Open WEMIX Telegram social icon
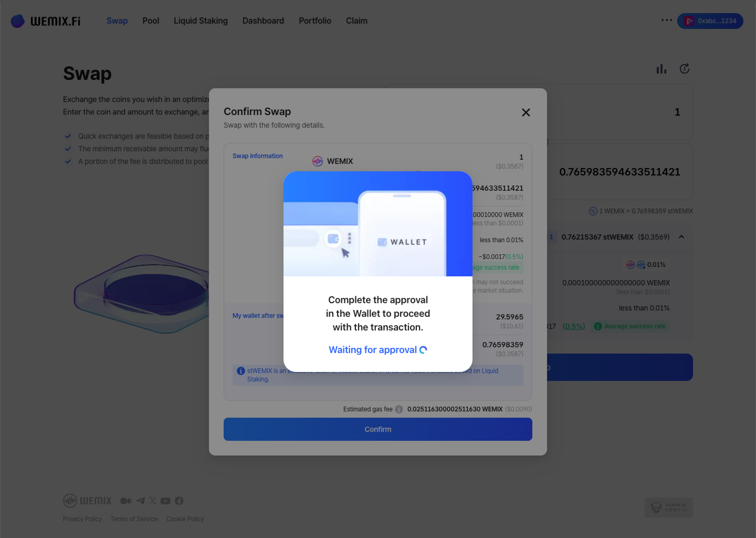756x538 pixels. tap(140, 500)
